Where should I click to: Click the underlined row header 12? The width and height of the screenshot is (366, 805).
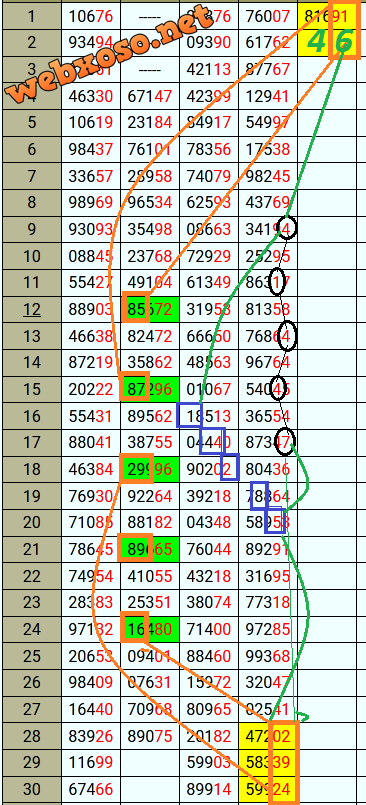tap(31, 309)
